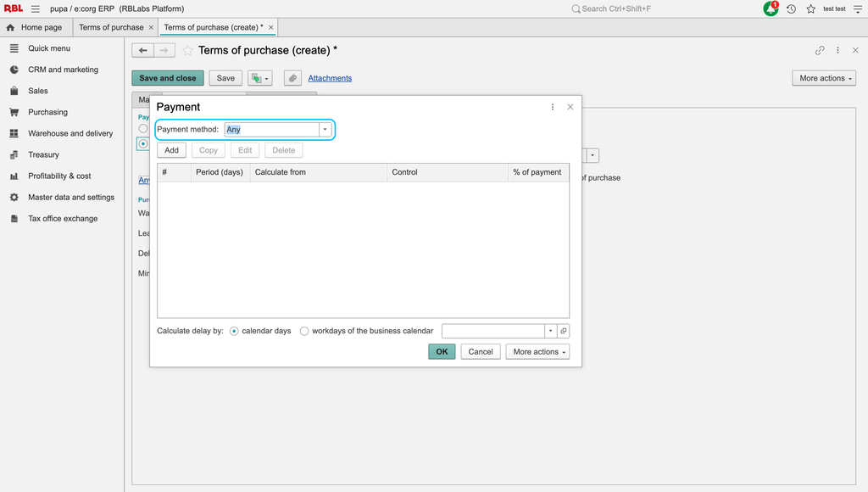Close the Terms of purchase tab

pyautogui.click(x=151, y=27)
